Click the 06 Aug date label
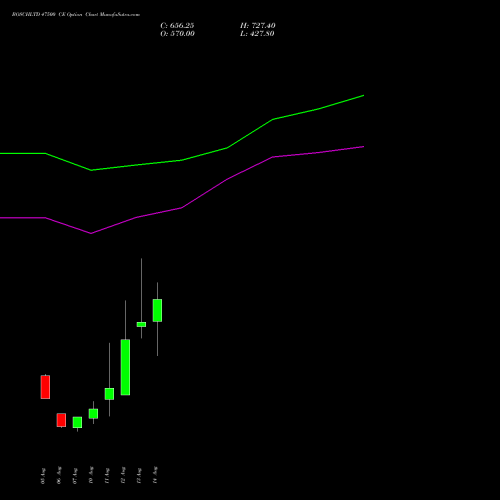 pos(59,475)
